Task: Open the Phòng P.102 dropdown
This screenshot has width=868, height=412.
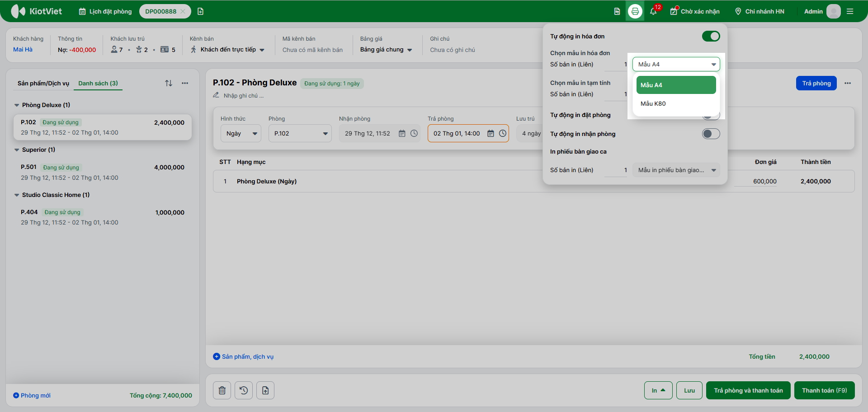Action: pos(300,133)
